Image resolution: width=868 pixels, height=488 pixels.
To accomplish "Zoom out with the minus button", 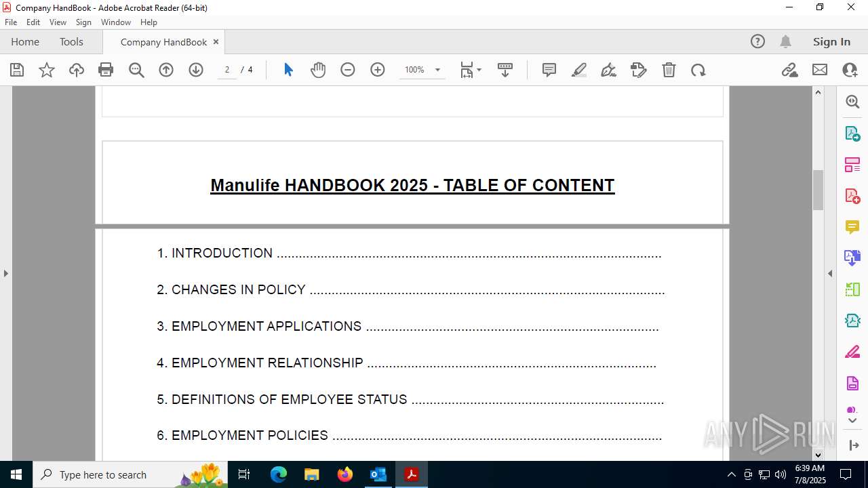I will tap(348, 70).
